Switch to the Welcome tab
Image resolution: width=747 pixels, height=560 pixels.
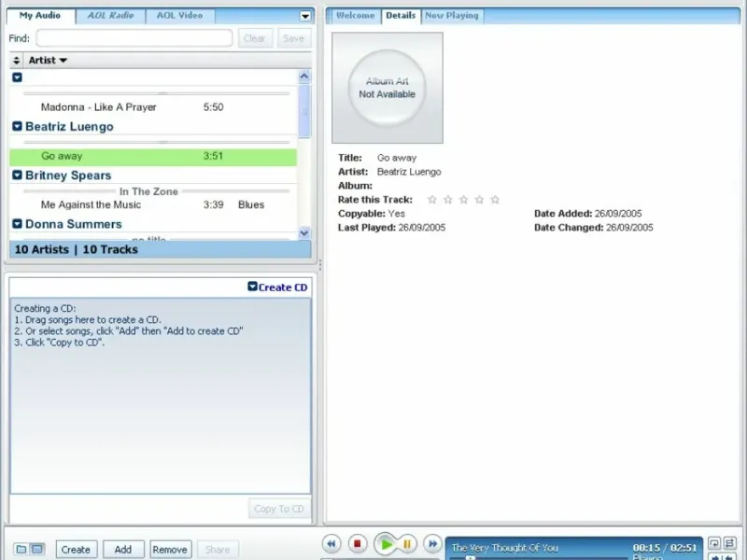[x=355, y=16]
